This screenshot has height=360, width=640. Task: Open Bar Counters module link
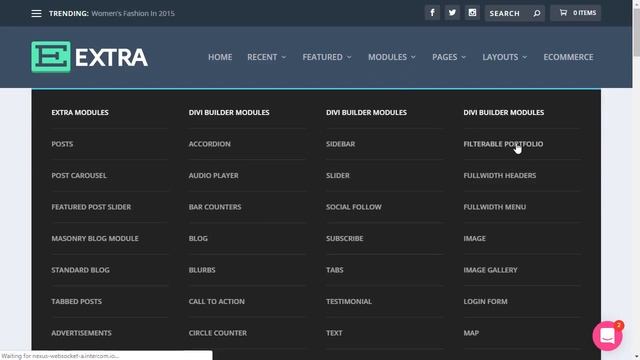coord(215,207)
